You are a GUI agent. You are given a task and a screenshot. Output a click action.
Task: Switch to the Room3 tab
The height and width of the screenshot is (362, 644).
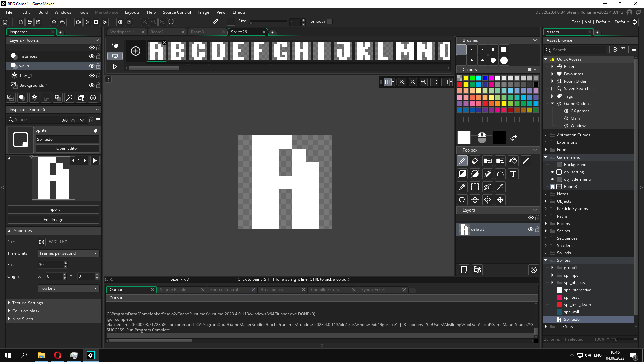pos(197,32)
